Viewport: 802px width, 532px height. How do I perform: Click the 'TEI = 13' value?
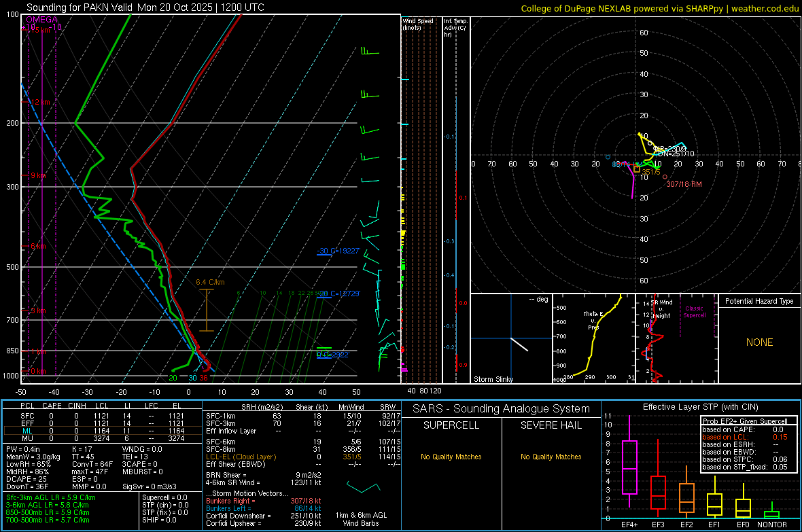135,457
